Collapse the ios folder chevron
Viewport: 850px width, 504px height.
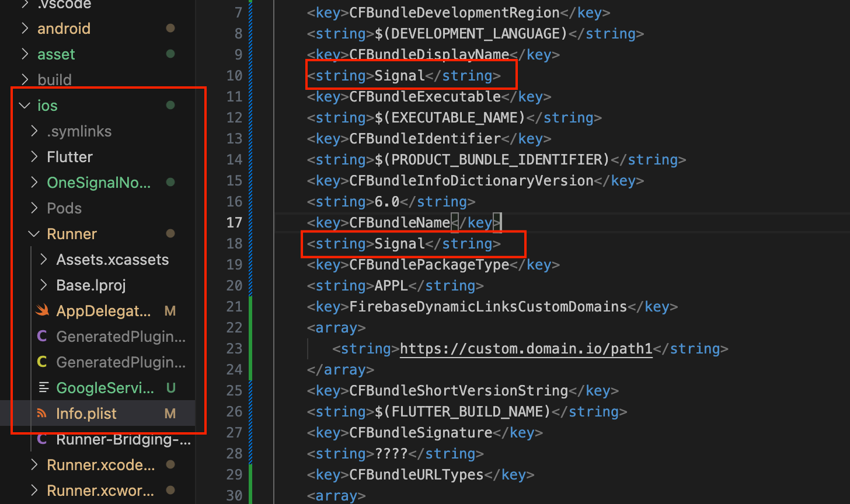(x=25, y=106)
